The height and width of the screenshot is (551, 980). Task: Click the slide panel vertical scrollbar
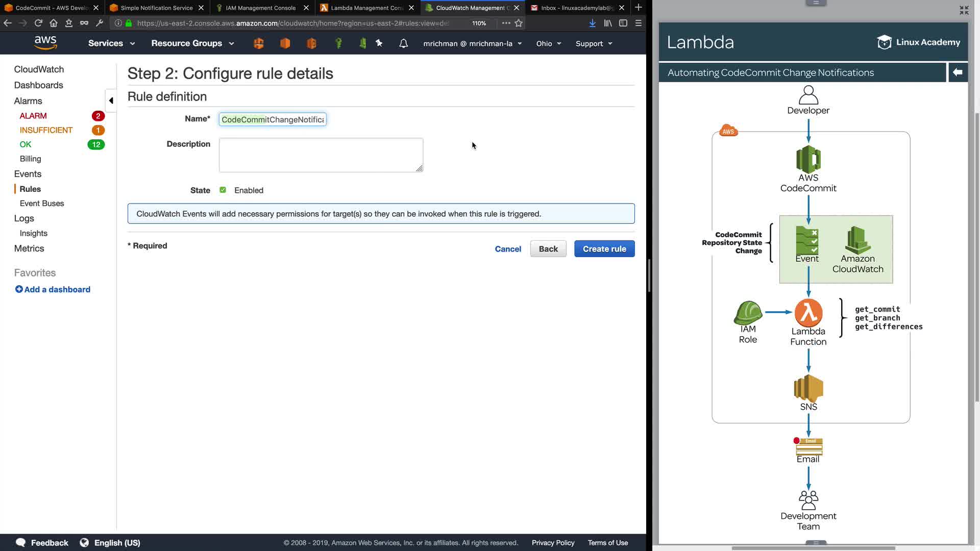pyautogui.click(x=977, y=255)
